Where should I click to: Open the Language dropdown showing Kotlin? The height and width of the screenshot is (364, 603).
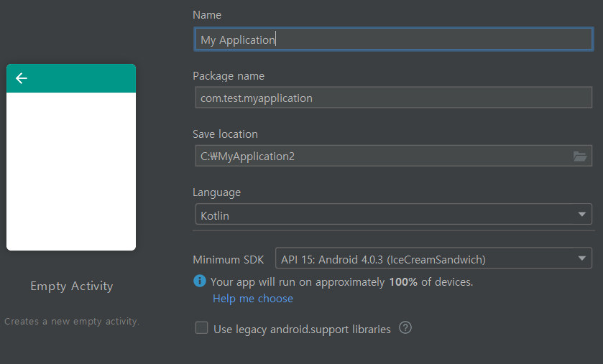point(393,214)
